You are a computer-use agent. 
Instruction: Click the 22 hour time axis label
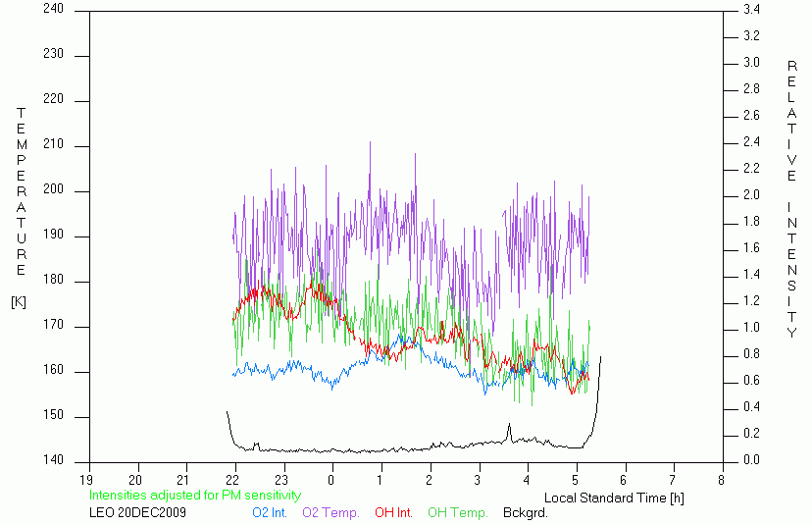click(x=232, y=481)
